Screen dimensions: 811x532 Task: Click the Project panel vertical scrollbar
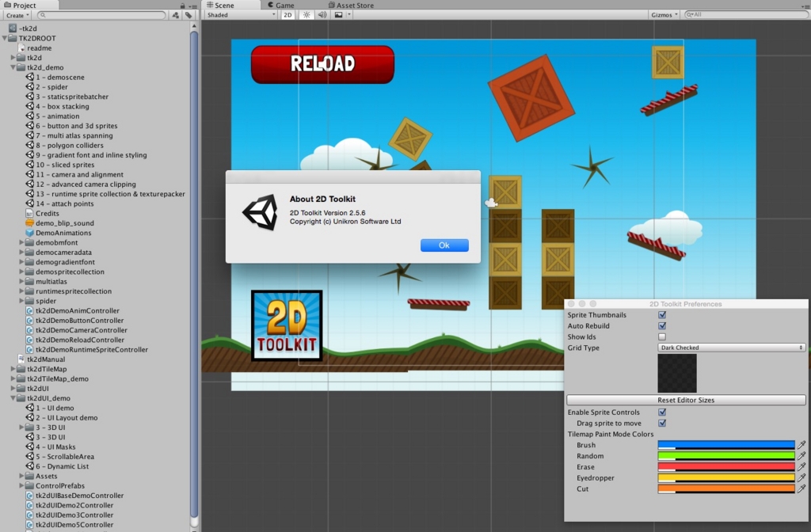194,274
